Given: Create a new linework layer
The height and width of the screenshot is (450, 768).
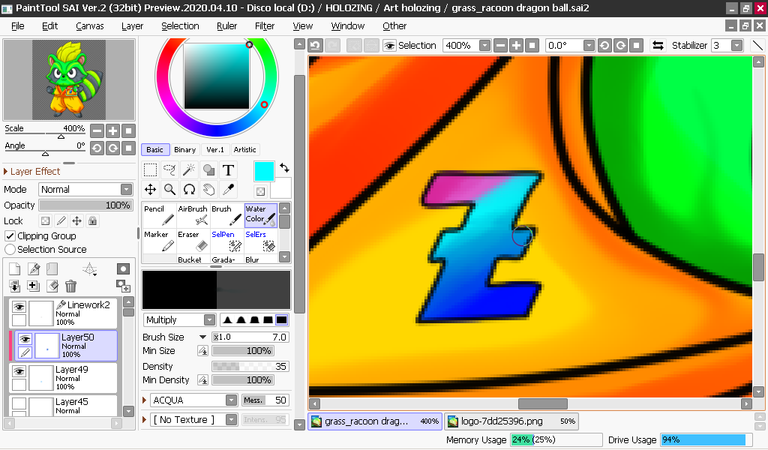Looking at the screenshot, I should pos(34,268).
